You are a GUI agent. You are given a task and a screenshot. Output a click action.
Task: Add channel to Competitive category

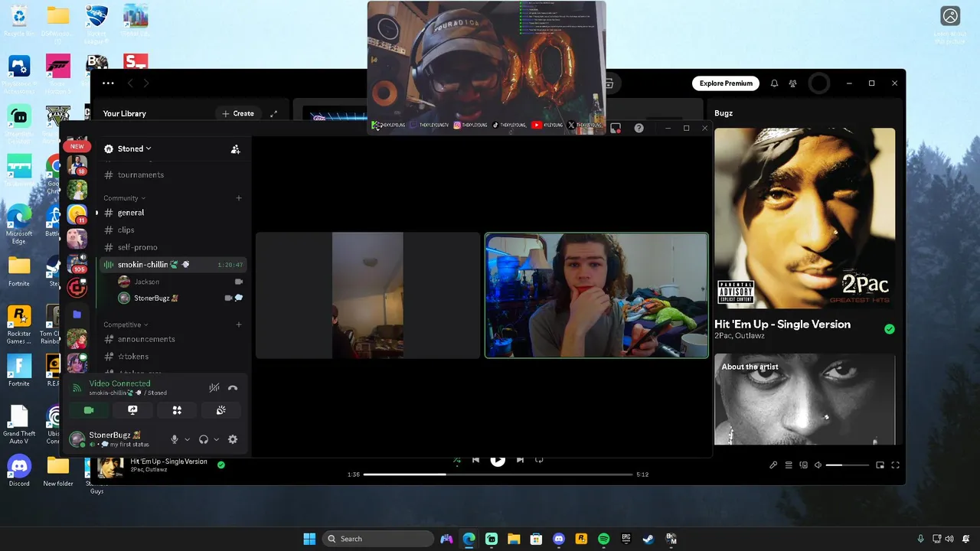[x=239, y=324]
